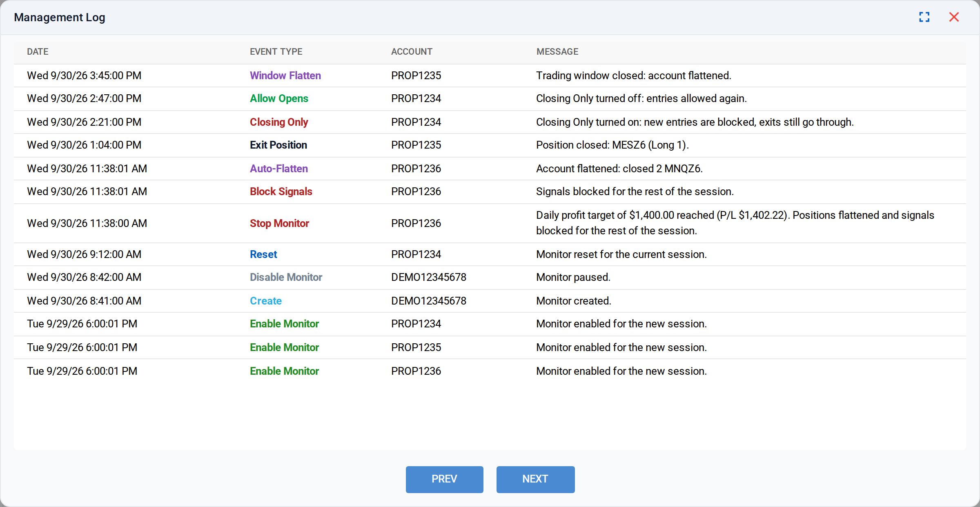The width and height of the screenshot is (980, 507).
Task: Select date Wed 9/30/26 2:47:00 PM
Action: pyautogui.click(x=84, y=98)
